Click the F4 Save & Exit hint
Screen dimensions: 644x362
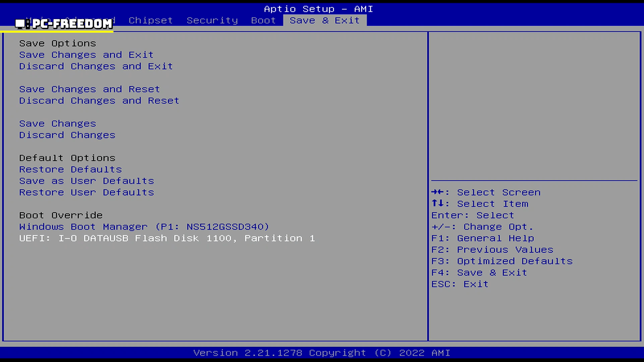[479, 273]
